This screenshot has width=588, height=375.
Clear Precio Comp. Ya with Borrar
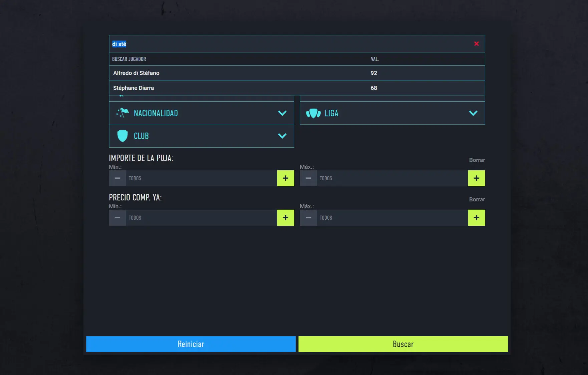(477, 199)
